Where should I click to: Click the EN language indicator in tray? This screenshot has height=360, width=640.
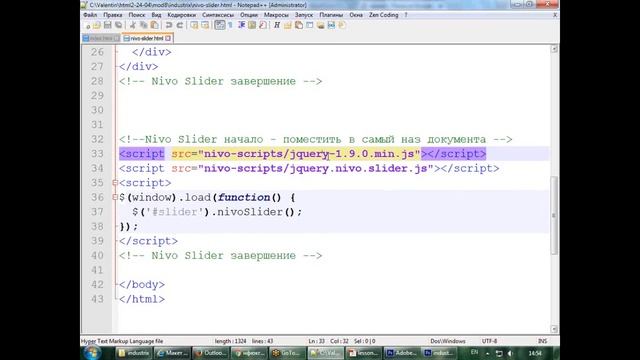[x=474, y=352]
